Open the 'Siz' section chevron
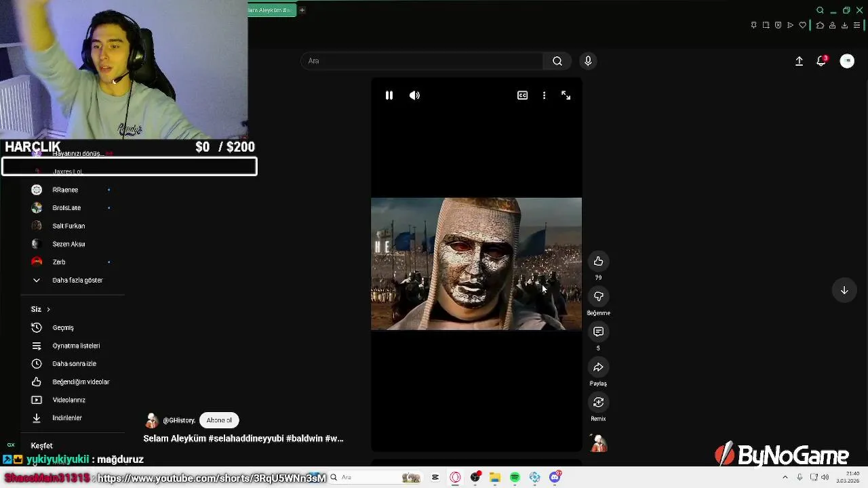This screenshot has height=488, width=868. tap(48, 309)
